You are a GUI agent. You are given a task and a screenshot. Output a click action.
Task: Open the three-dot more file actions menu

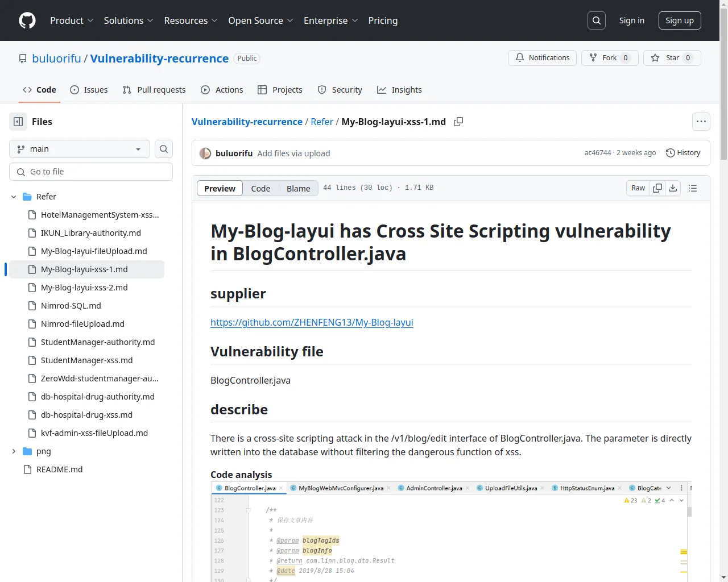click(701, 122)
